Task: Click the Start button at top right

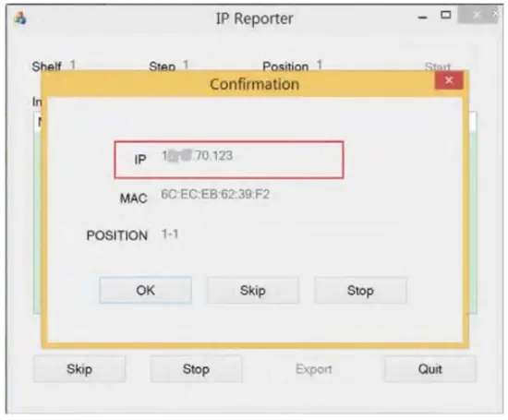Action: point(438,67)
